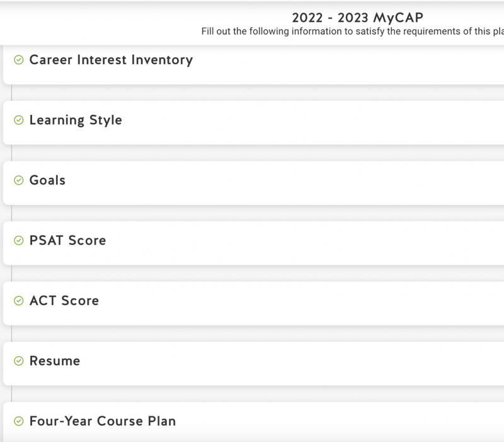Click the checkmark icon beside Career Interest Inventory
Image resolution: width=504 pixels, height=442 pixels.
tap(18, 60)
